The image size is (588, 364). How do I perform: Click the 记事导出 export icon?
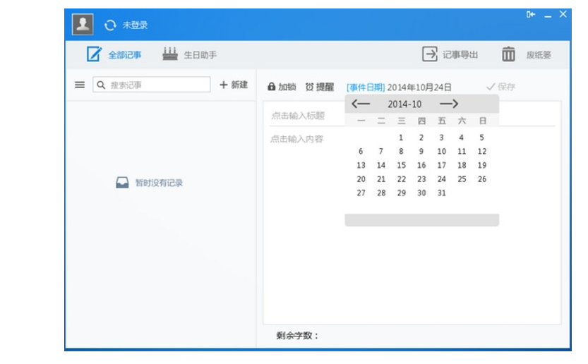pyautogui.click(x=430, y=54)
